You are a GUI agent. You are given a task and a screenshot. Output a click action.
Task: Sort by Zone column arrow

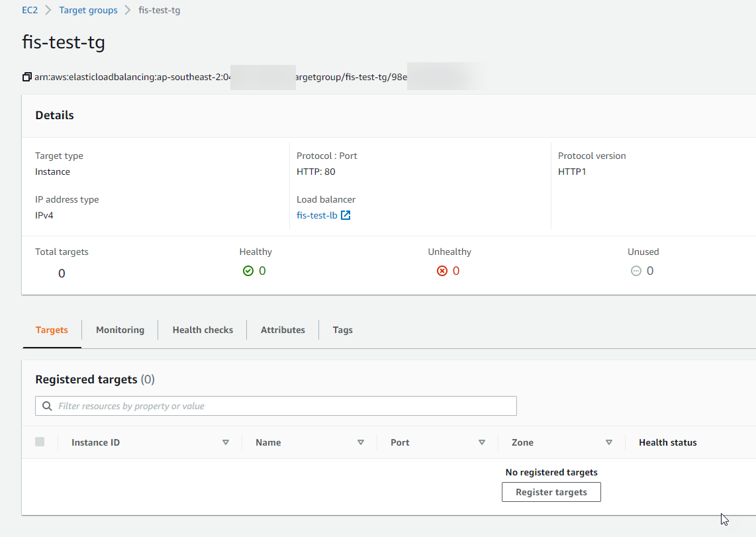(x=609, y=442)
